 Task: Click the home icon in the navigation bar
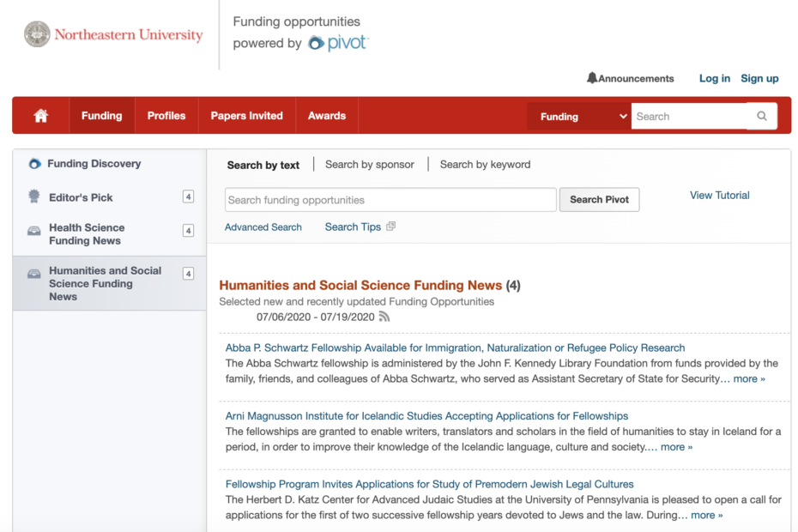click(x=39, y=115)
